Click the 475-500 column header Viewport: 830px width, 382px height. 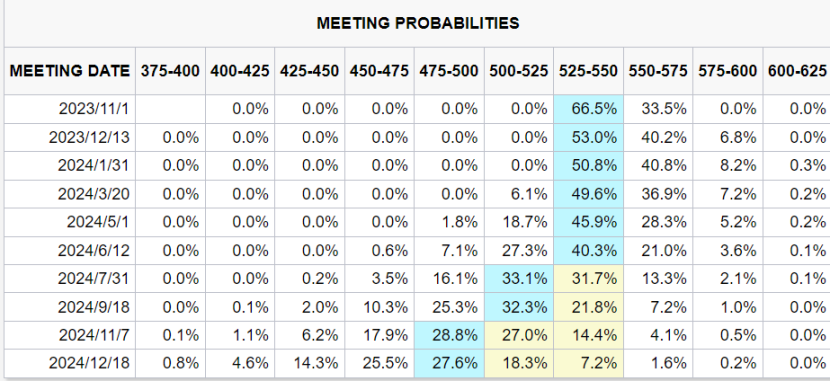pyautogui.click(x=449, y=71)
